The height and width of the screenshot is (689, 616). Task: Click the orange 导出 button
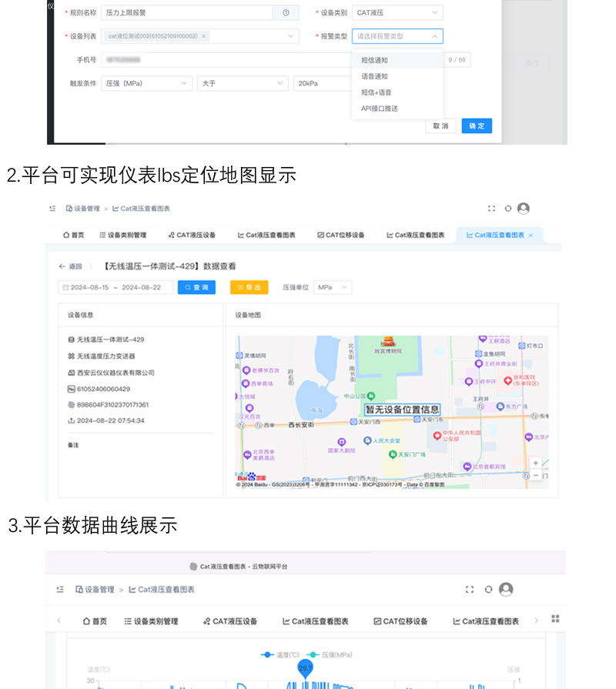pos(249,287)
